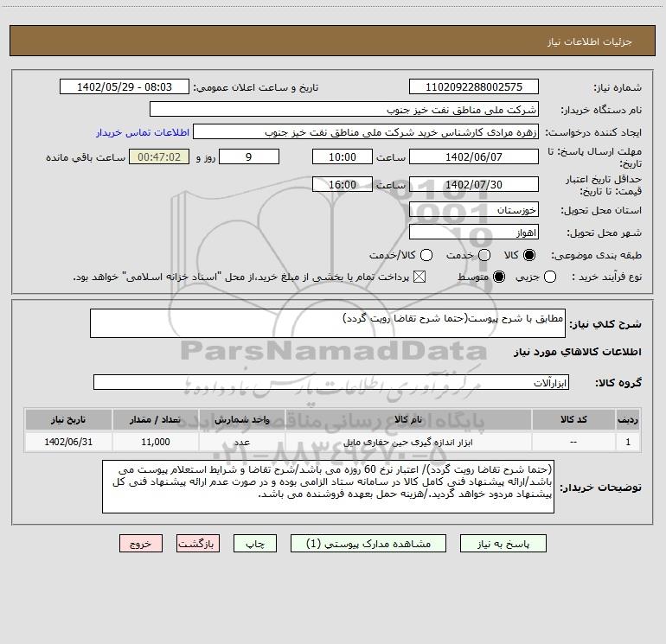Click the remaining days field showing 9
The image size is (666, 644).
249,156
